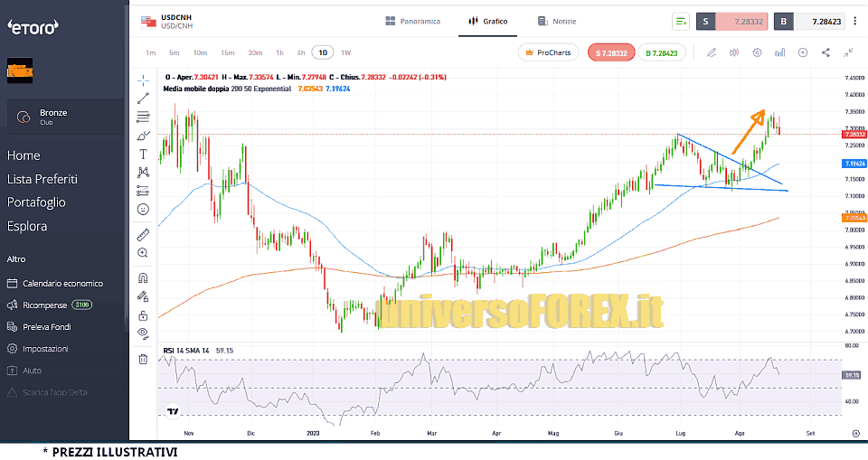This screenshot has width=868, height=460.
Task: Click the share chart icon
Action: [x=826, y=52]
